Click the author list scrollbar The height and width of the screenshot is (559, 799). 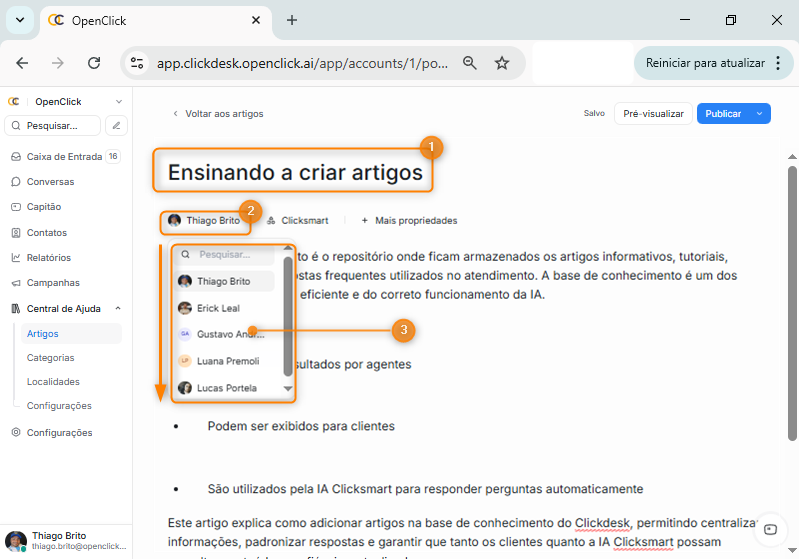(x=288, y=320)
